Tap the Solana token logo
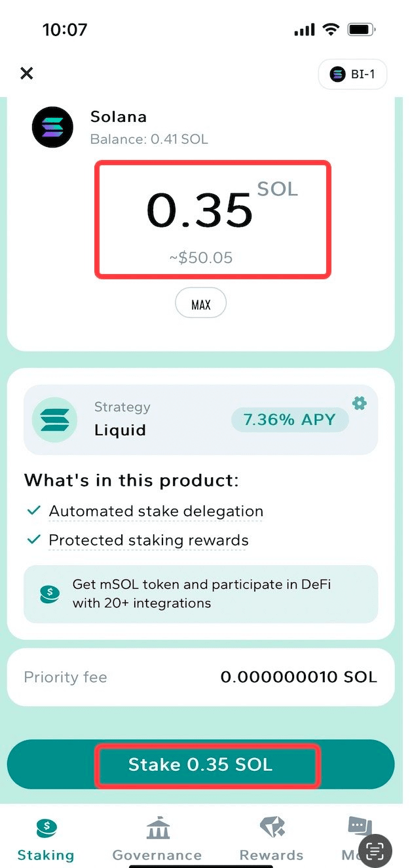410x868 pixels. [x=53, y=127]
